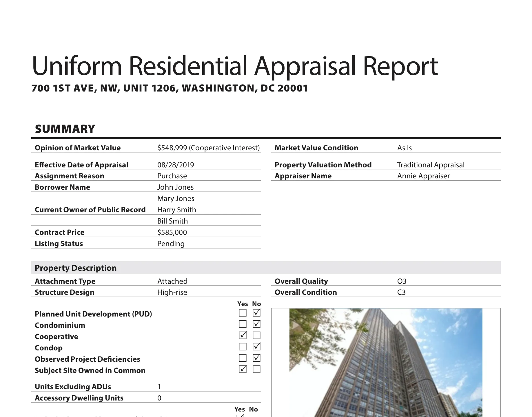Select borrower name Mary Jones

(176, 199)
